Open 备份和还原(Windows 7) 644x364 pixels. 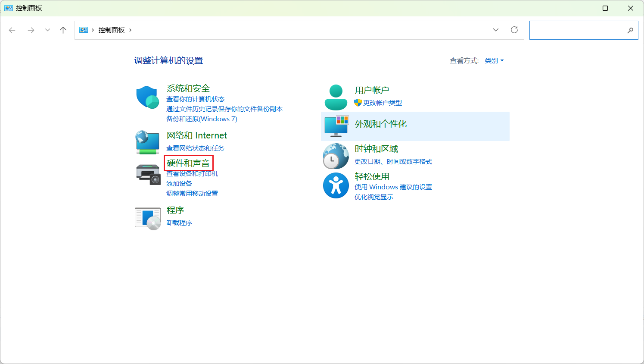pos(201,119)
